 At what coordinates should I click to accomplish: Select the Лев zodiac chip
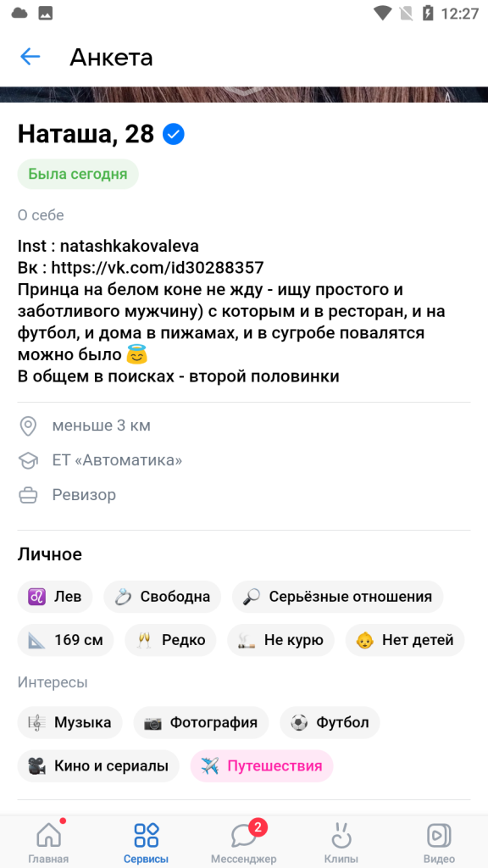pos(55,597)
